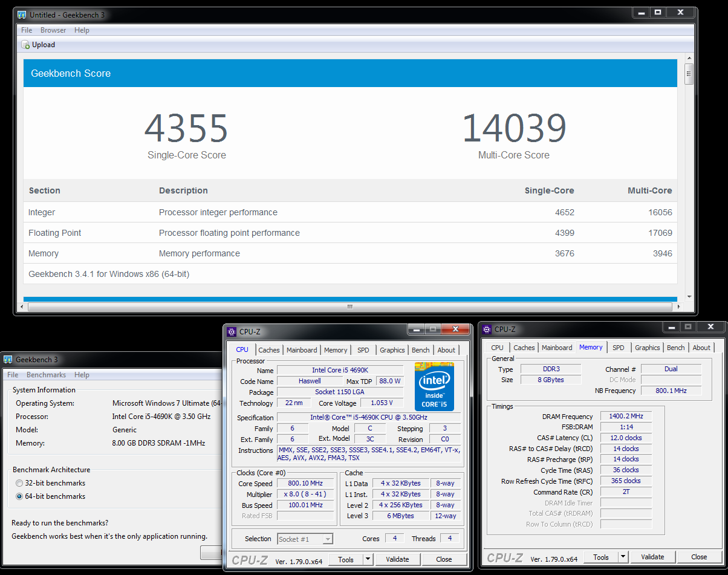Viewport: 728px width, 575px height.
Task: Click the Command Rate value 2T
Action: click(626, 492)
